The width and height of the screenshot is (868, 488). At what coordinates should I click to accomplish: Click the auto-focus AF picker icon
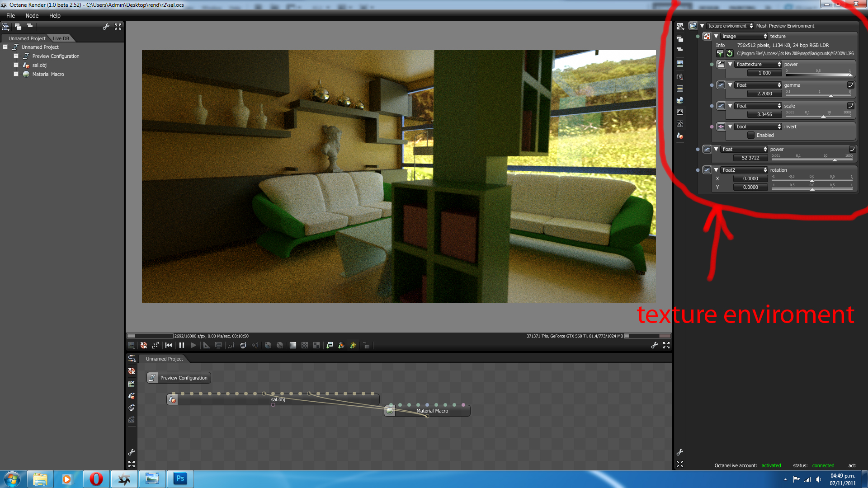click(x=231, y=346)
